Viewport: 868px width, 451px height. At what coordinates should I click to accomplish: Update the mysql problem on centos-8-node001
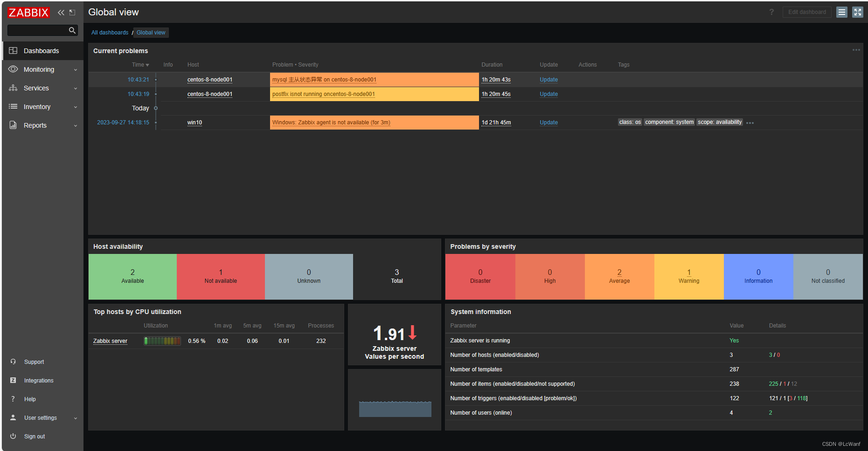click(549, 80)
